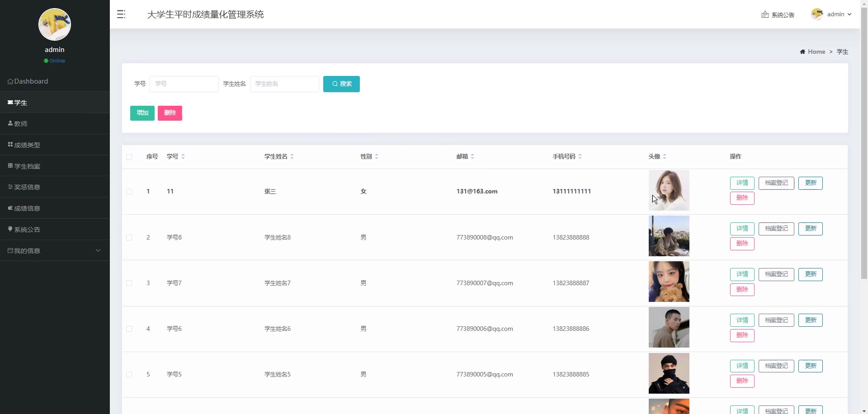Click the 系统公告 icon in top bar
Screen dimensions: 868x414
765,14
